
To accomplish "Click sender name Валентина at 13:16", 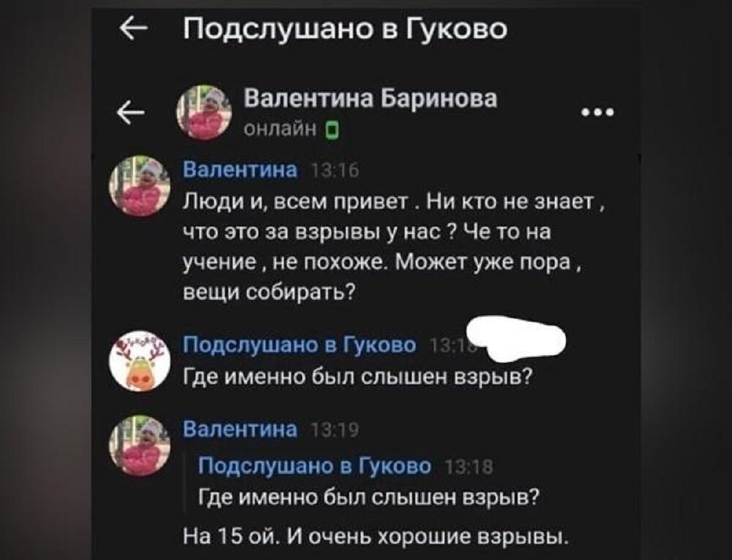I will (240, 170).
